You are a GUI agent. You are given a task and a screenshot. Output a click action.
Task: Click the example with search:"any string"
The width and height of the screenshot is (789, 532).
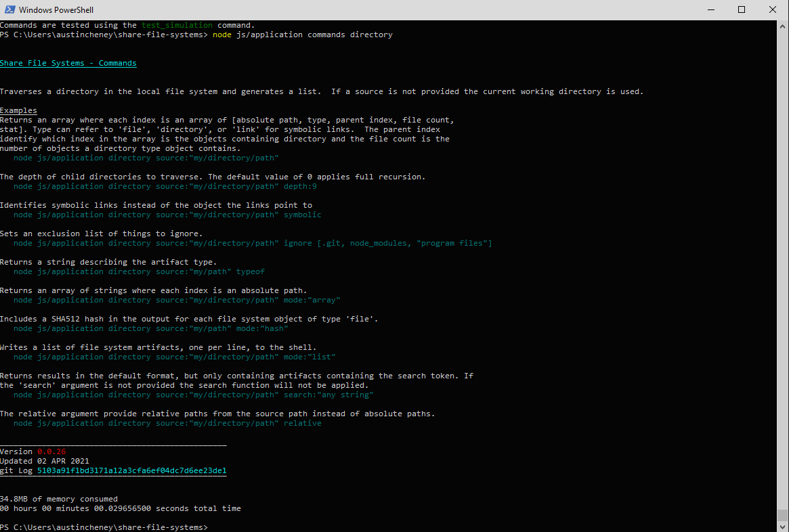click(193, 395)
